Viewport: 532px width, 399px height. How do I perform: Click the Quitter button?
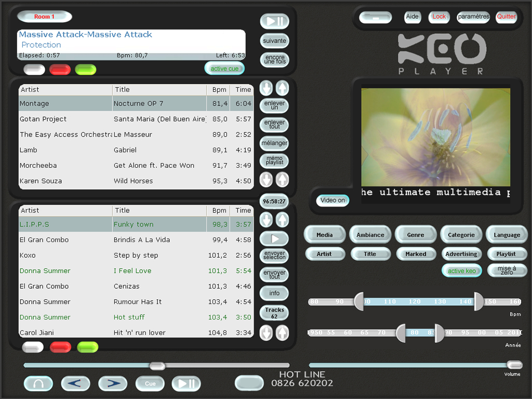click(506, 17)
